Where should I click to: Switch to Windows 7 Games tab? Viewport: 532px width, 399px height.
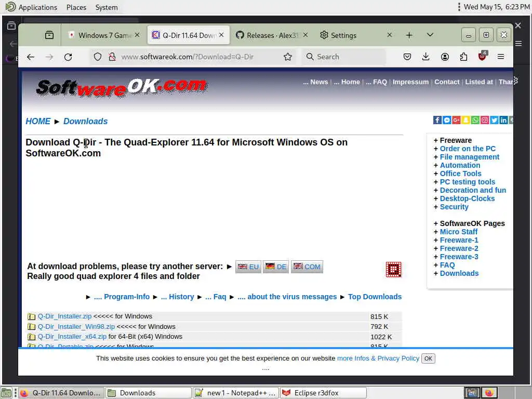coord(104,35)
